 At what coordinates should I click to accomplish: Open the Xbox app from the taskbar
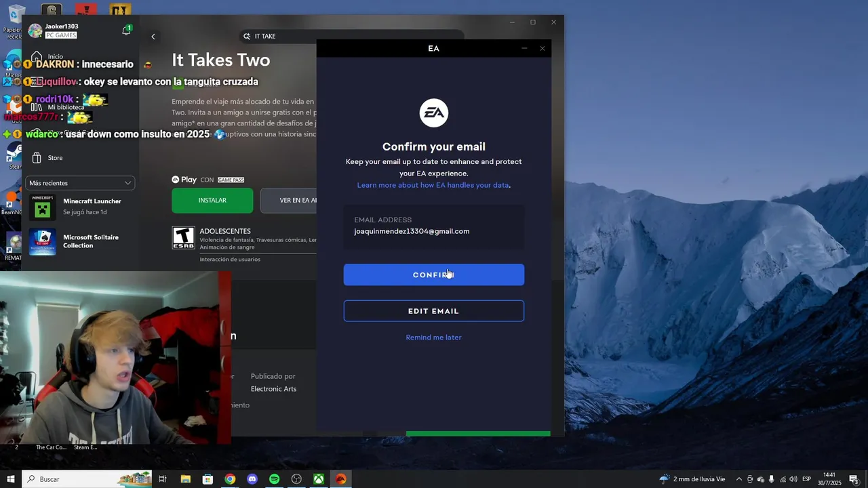pyautogui.click(x=318, y=479)
